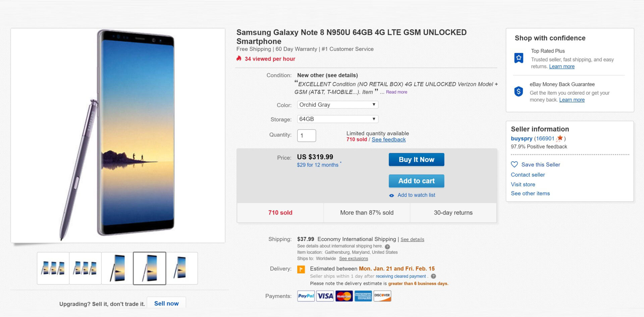Click the MasterCard payment icon
Image resolution: width=644 pixels, height=317 pixels.
point(344,296)
